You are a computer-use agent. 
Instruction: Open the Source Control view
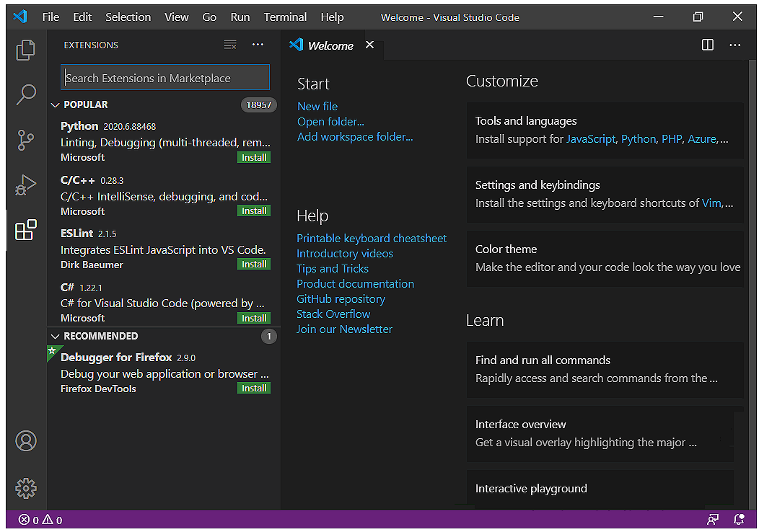[x=26, y=141]
